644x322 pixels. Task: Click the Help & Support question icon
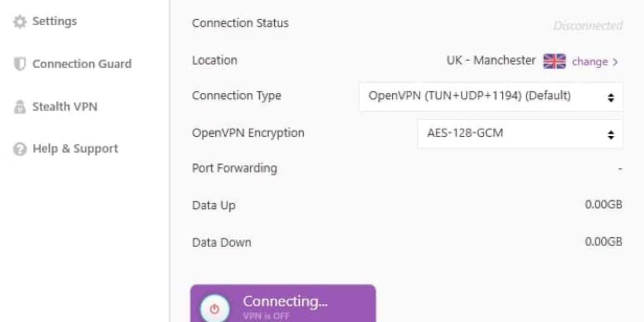coord(19,149)
